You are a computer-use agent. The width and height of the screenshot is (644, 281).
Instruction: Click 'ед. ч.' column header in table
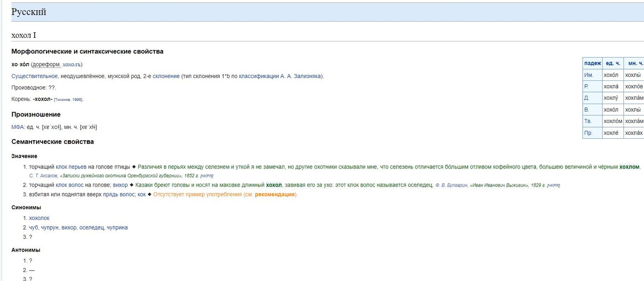tap(613, 63)
